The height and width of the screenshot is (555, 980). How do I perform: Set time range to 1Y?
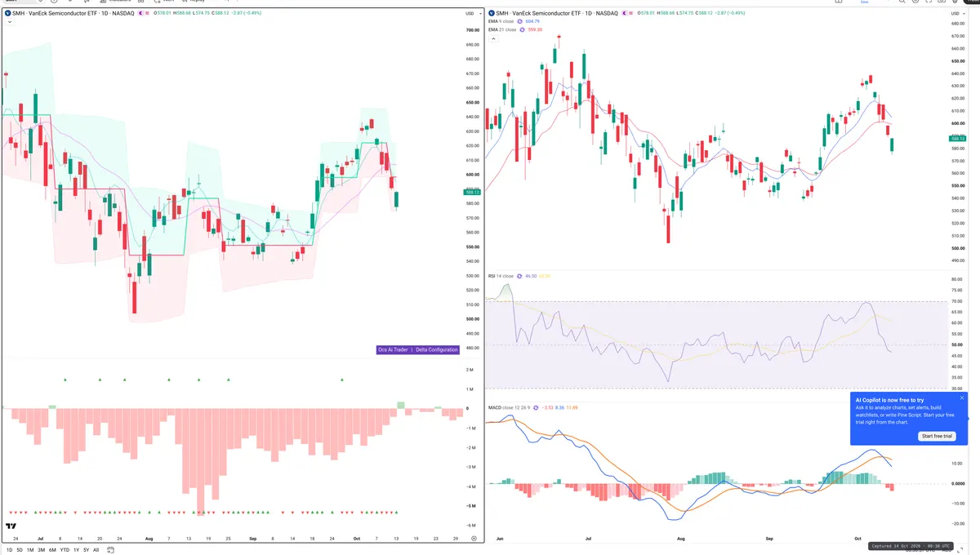[76, 550]
